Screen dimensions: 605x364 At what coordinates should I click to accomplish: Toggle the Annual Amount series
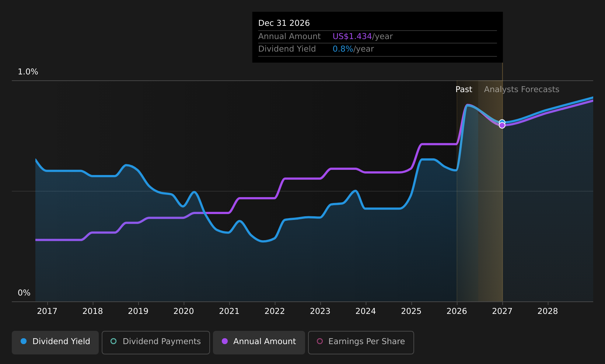[x=259, y=343]
